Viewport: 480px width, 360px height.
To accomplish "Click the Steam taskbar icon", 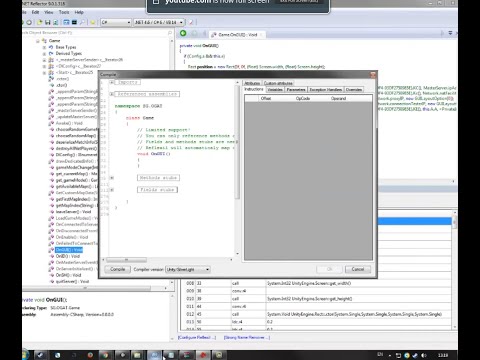I will 40,355.
